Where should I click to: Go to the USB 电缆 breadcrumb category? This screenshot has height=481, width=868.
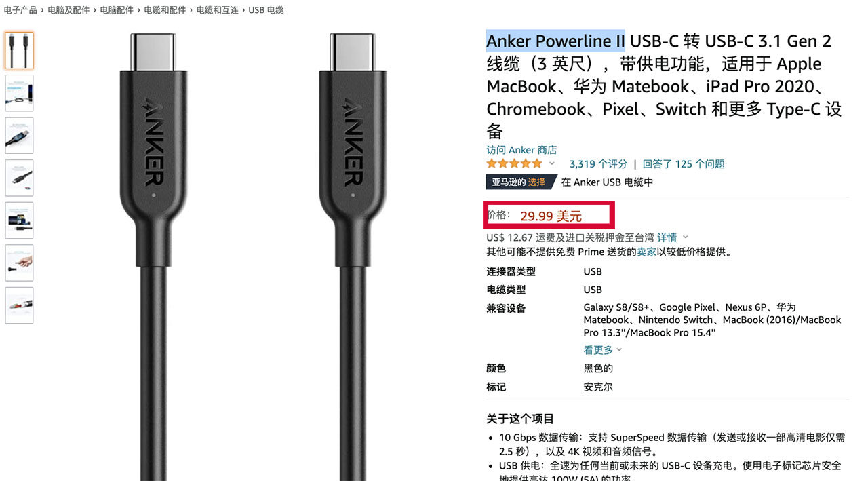point(266,10)
